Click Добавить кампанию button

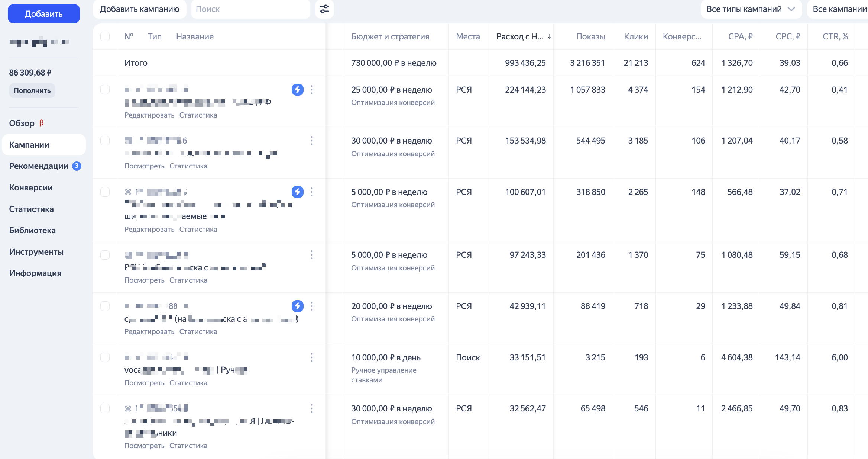point(139,9)
